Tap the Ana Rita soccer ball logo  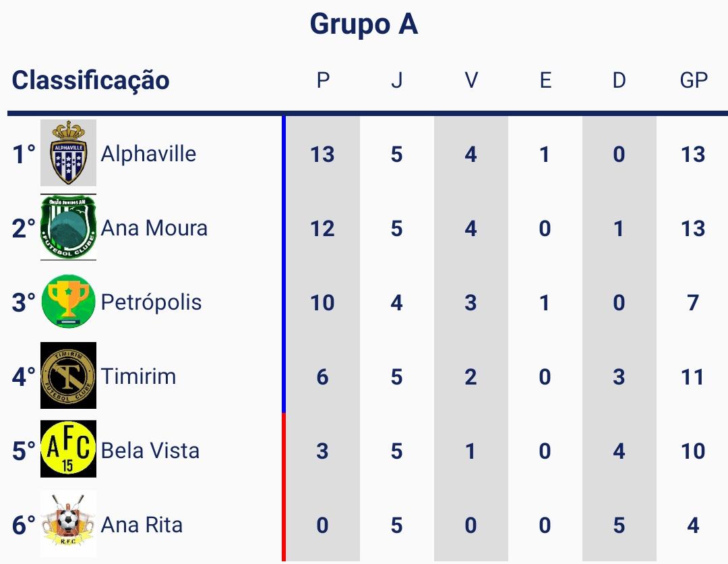[x=68, y=524]
